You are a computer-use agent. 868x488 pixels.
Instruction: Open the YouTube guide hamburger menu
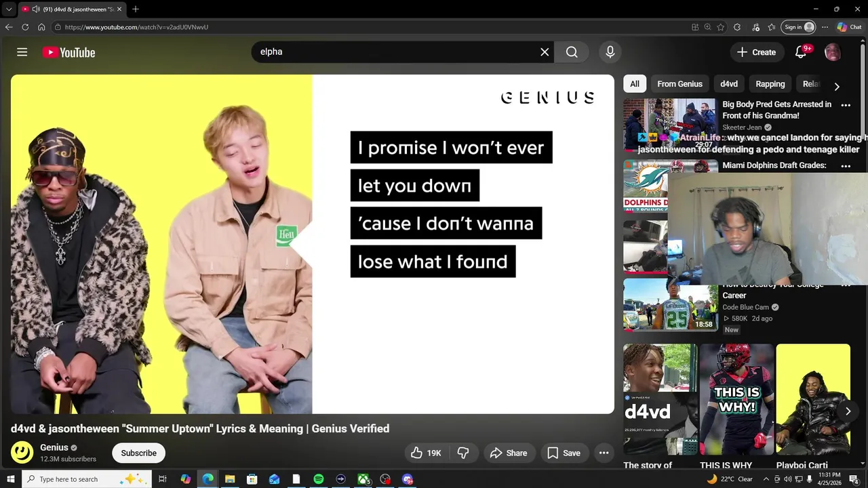tap(22, 52)
